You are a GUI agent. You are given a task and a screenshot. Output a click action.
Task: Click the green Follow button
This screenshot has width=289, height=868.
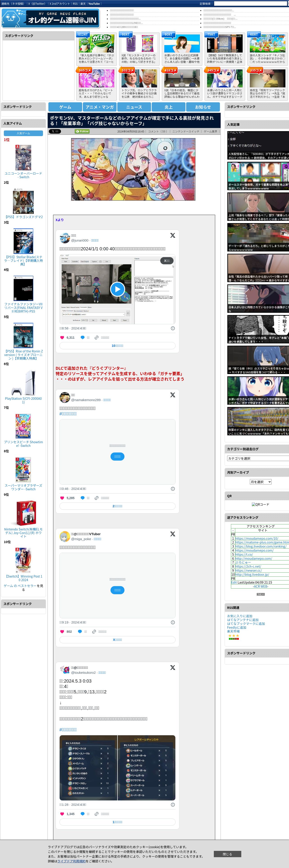[x=82, y=131]
